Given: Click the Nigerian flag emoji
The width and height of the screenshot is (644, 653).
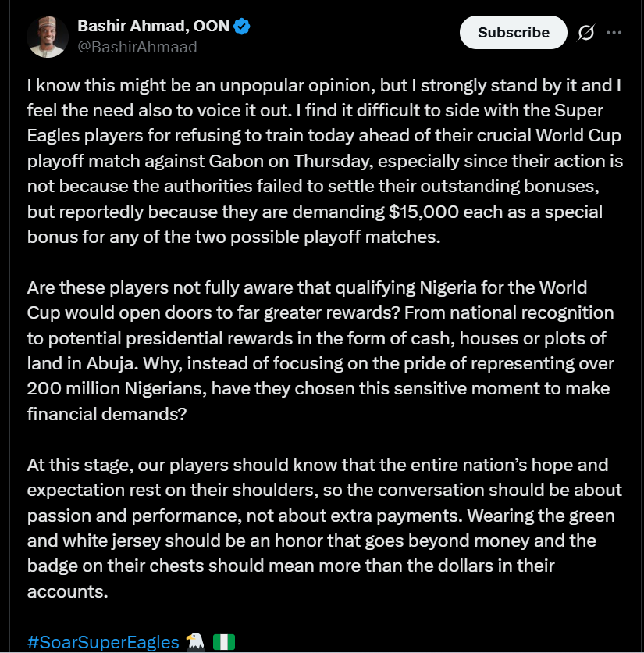Looking at the screenshot, I should pyautogui.click(x=223, y=642).
